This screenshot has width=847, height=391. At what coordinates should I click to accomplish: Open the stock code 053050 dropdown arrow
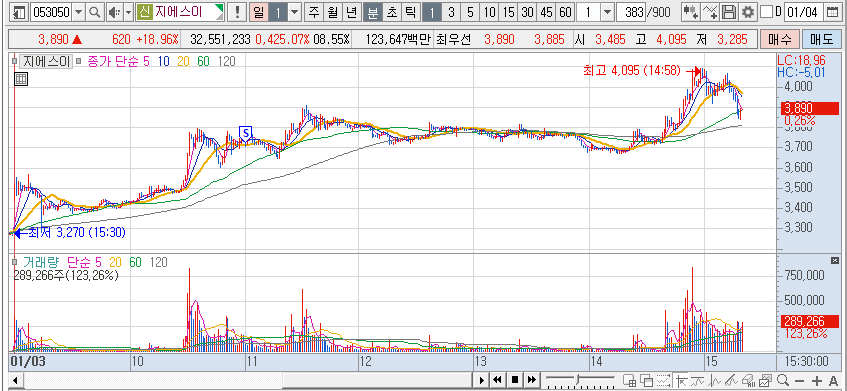tap(79, 12)
